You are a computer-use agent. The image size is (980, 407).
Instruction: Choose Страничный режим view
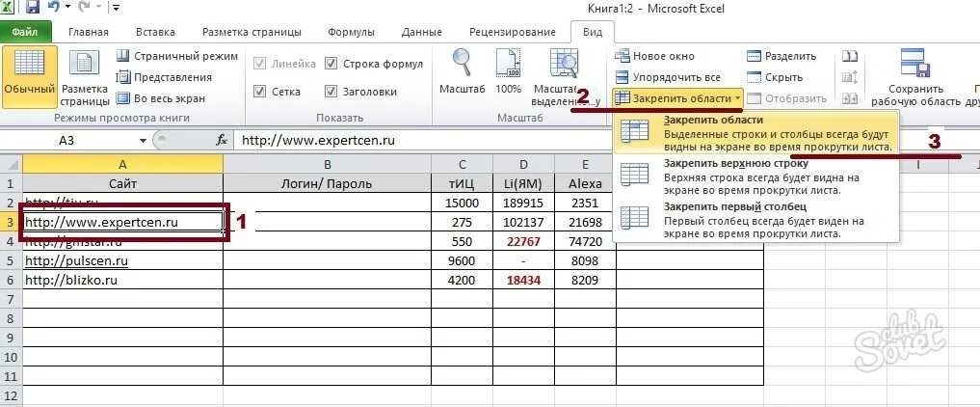pyautogui.click(x=177, y=56)
